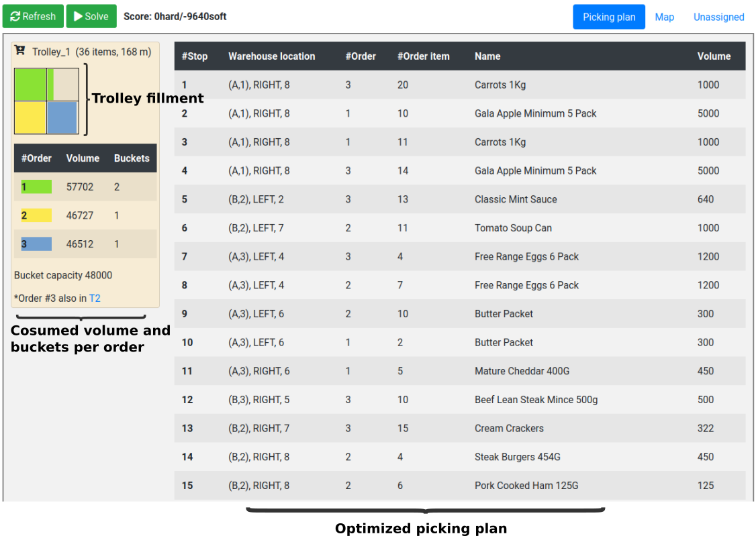The height and width of the screenshot is (536, 756).
Task: Switch to the Map tab
Action: (x=664, y=17)
